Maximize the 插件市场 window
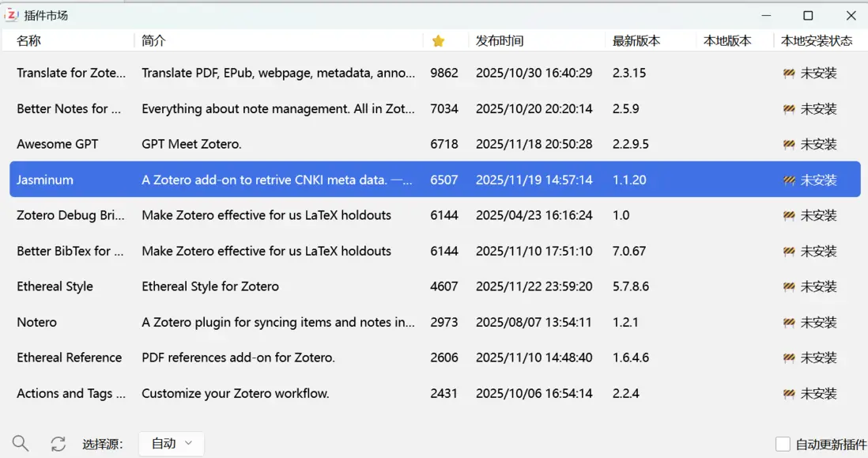868x458 pixels. tap(808, 16)
